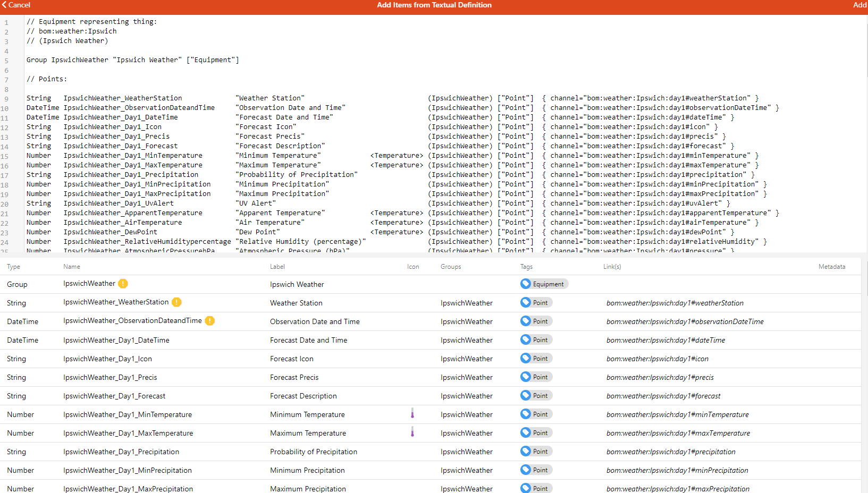The height and width of the screenshot is (493, 868).
Task: Click Point tag on Forecast Date and Time row
Action: [536, 339]
